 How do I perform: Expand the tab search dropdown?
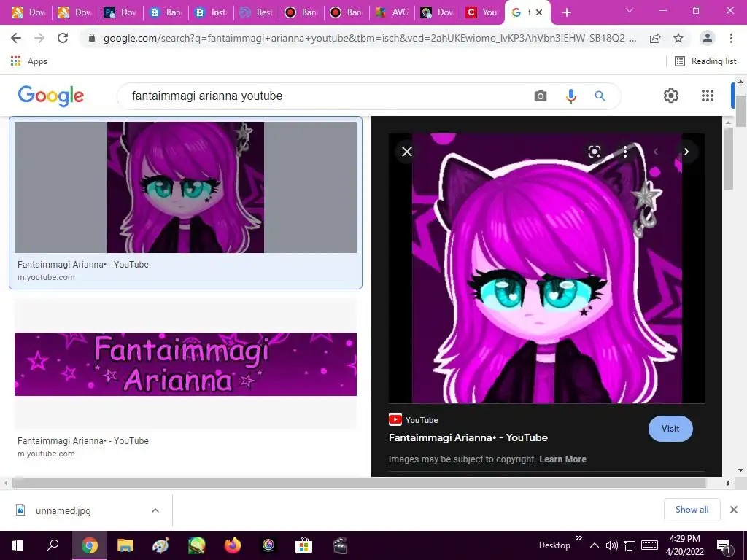point(630,10)
